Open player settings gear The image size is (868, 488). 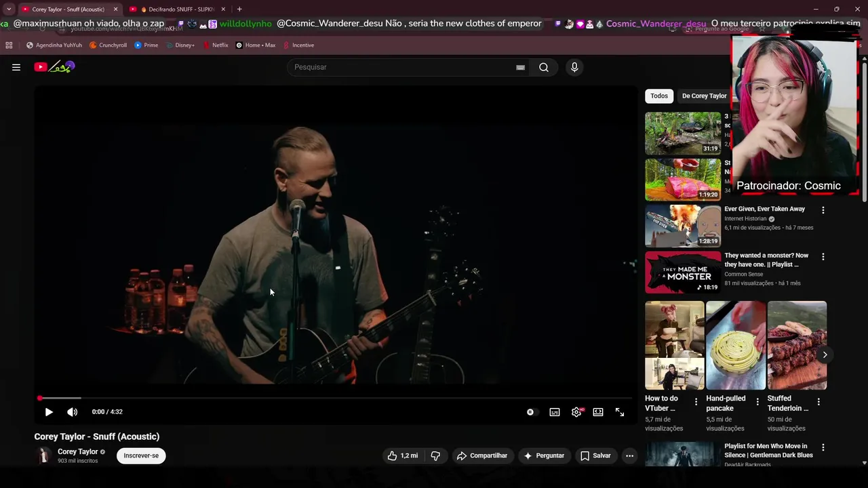coord(576,412)
